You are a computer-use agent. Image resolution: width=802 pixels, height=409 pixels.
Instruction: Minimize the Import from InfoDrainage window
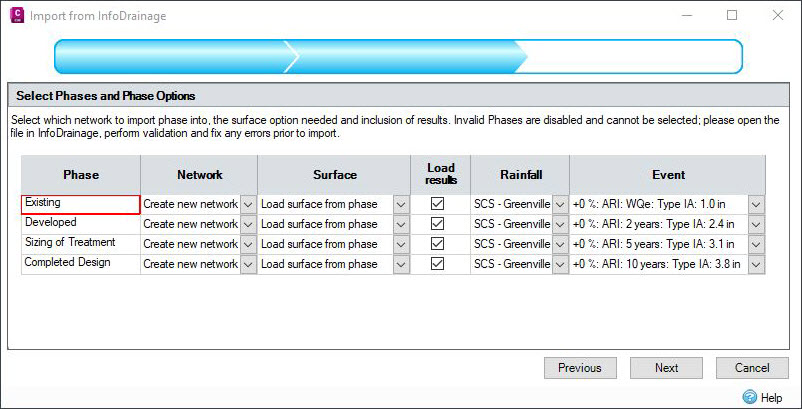686,15
